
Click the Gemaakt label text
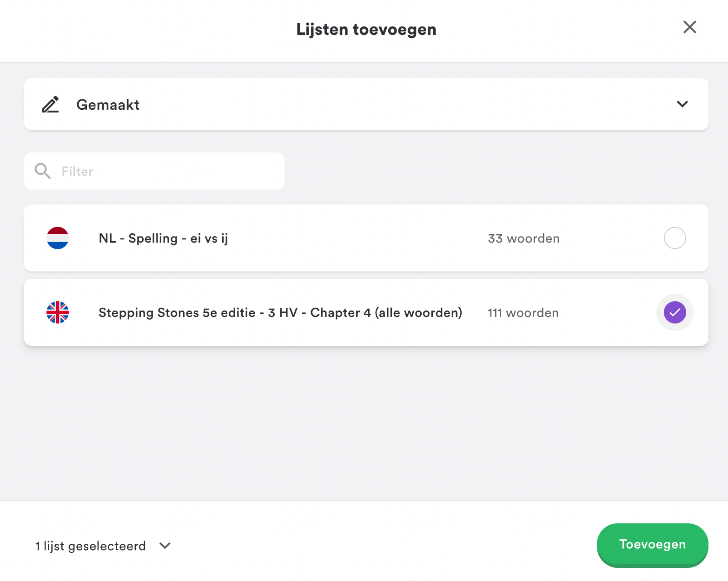pos(108,105)
